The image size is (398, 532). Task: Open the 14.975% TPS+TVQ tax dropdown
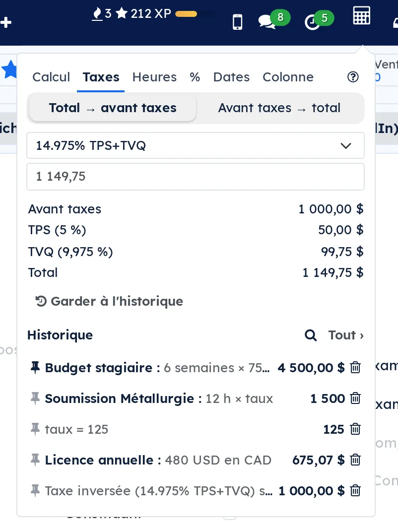[196, 145]
